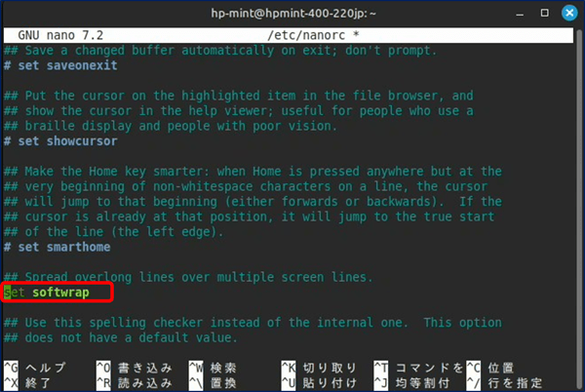This screenshot has width=585, height=392.
Task: Click the 'Spread overlong lines' comment
Action: tap(188, 277)
